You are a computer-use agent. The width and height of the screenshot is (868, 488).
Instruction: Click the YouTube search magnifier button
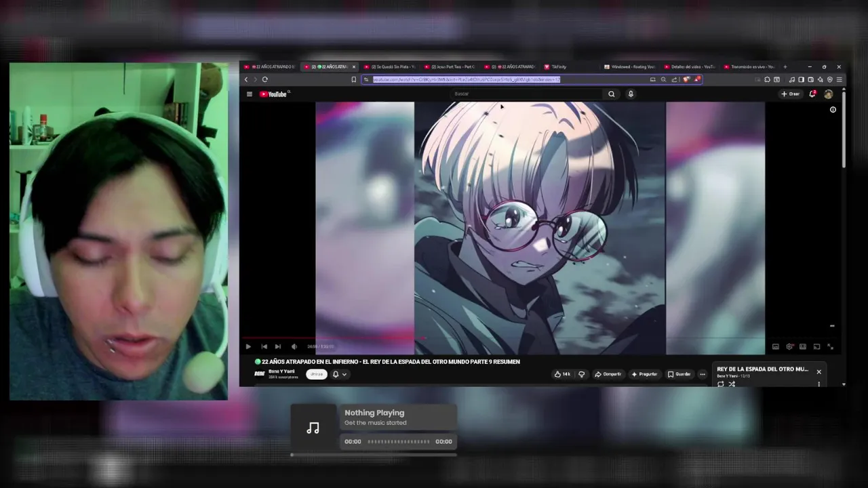pyautogui.click(x=612, y=94)
